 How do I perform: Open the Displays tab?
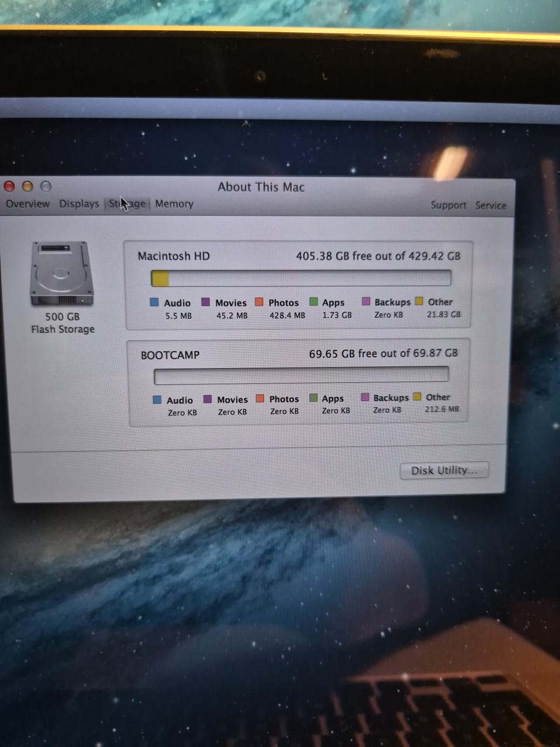79,204
